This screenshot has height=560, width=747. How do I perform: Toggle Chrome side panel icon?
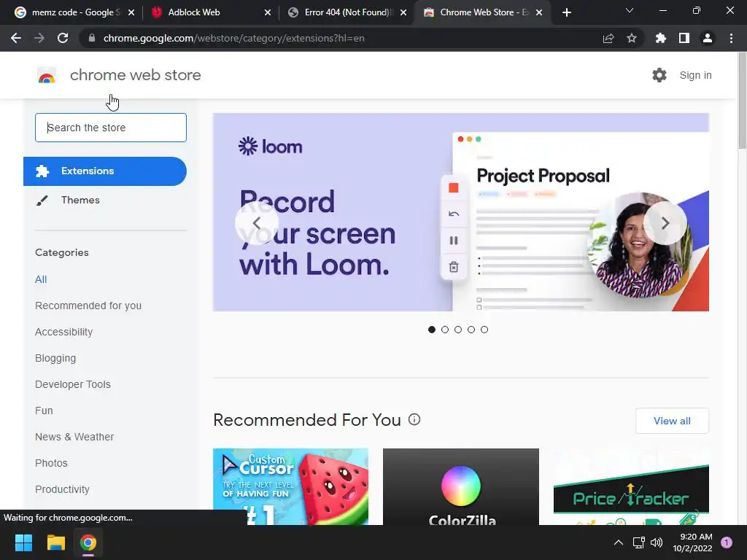tap(684, 38)
